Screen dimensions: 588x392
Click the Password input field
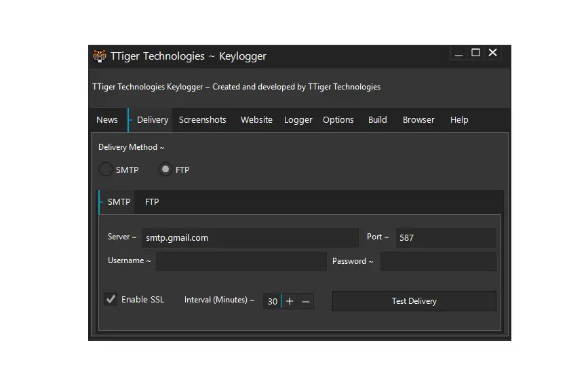[438, 261]
